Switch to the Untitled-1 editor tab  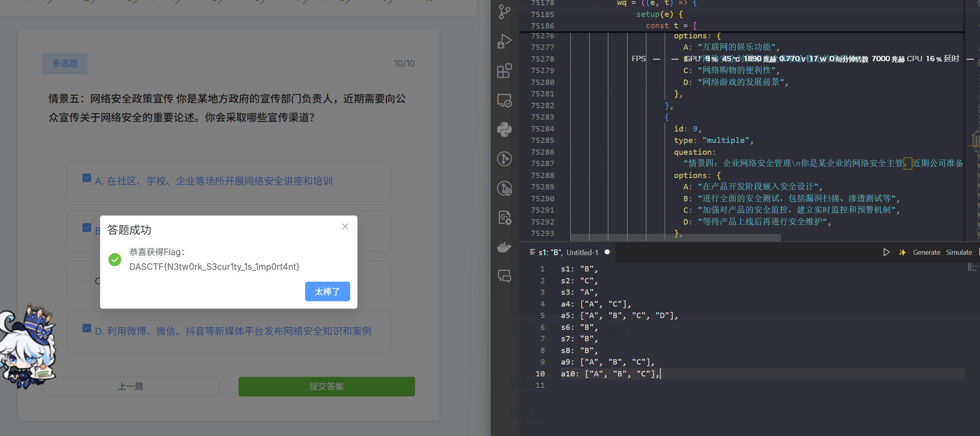tap(568, 252)
